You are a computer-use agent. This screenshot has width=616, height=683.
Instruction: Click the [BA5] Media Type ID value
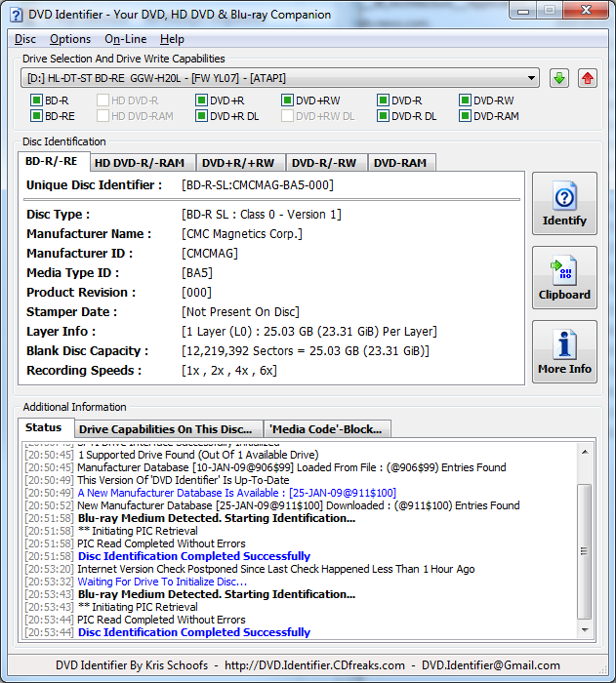pos(197,273)
